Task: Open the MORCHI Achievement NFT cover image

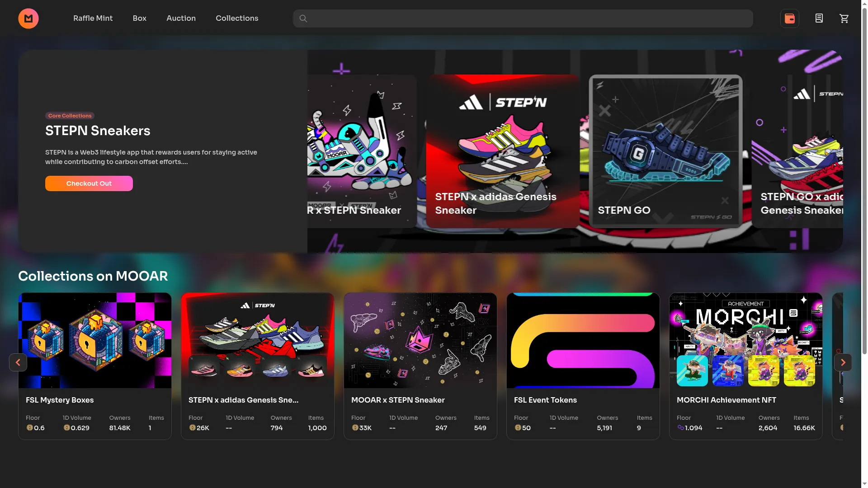Action: [x=746, y=340]
